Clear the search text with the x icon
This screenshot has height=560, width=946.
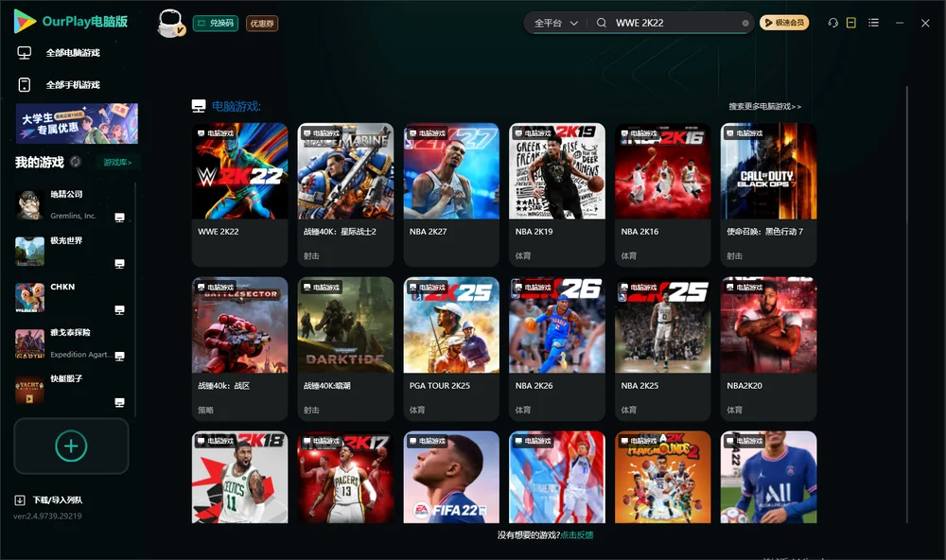pos(745,23)
